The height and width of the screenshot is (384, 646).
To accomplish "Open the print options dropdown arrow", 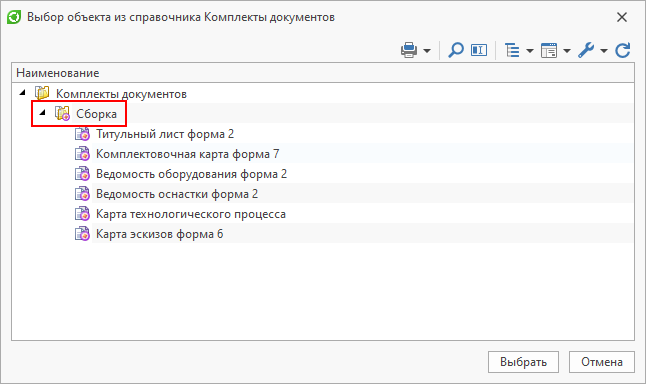I will tap(427, 51).
